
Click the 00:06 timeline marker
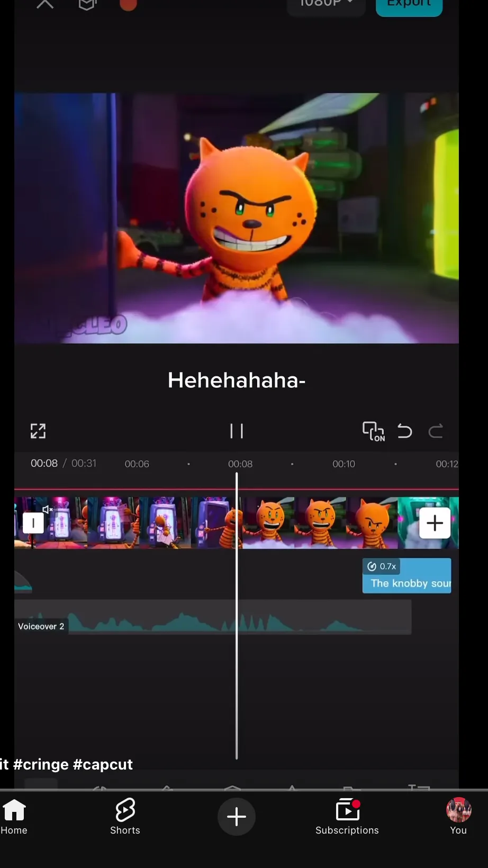click(137, 464)
